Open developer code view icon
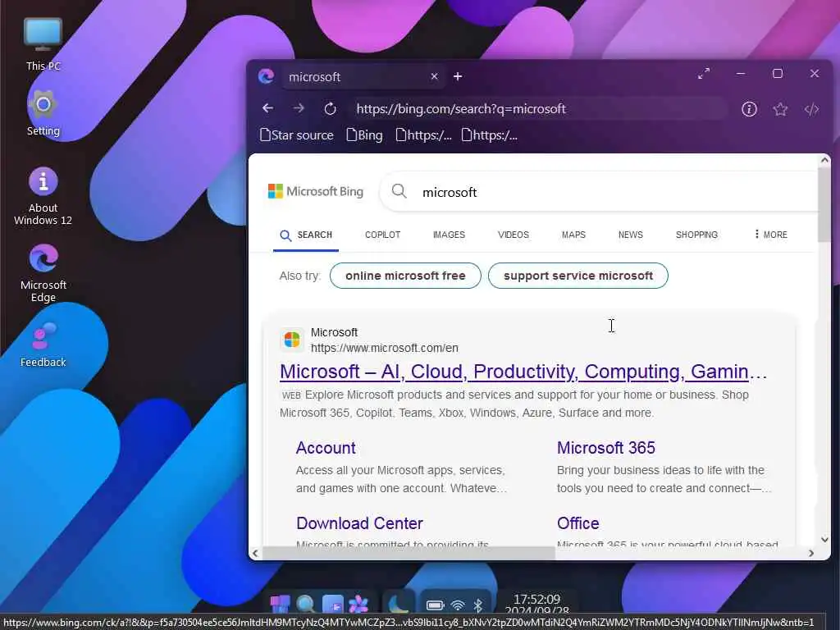This screenshot has height=630, width=840. (811, 109)
